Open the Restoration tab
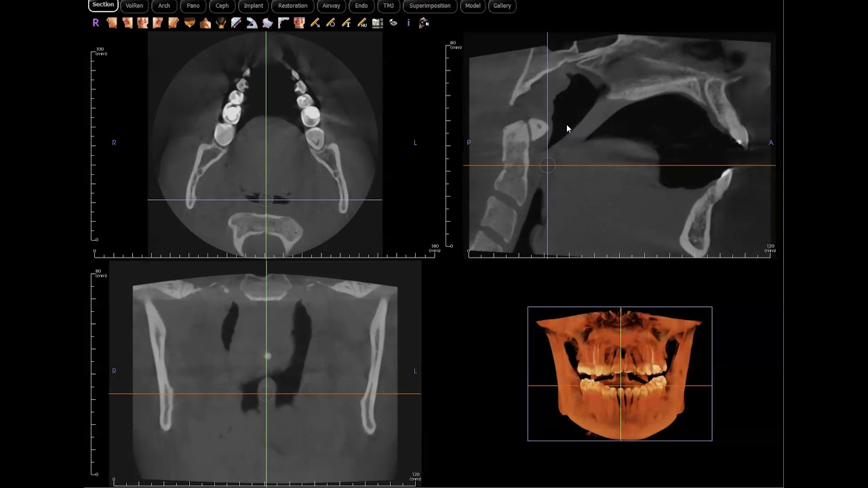 [293, 5]
